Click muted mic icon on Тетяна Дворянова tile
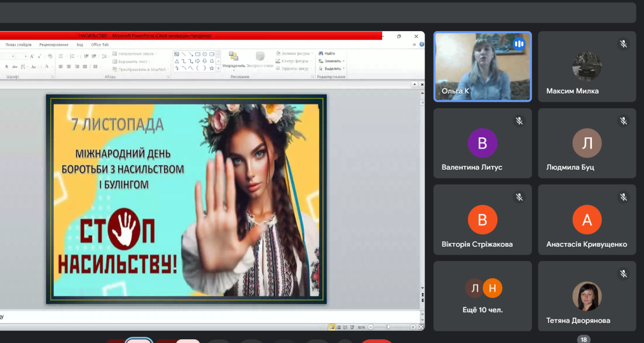 pos(623,274)
